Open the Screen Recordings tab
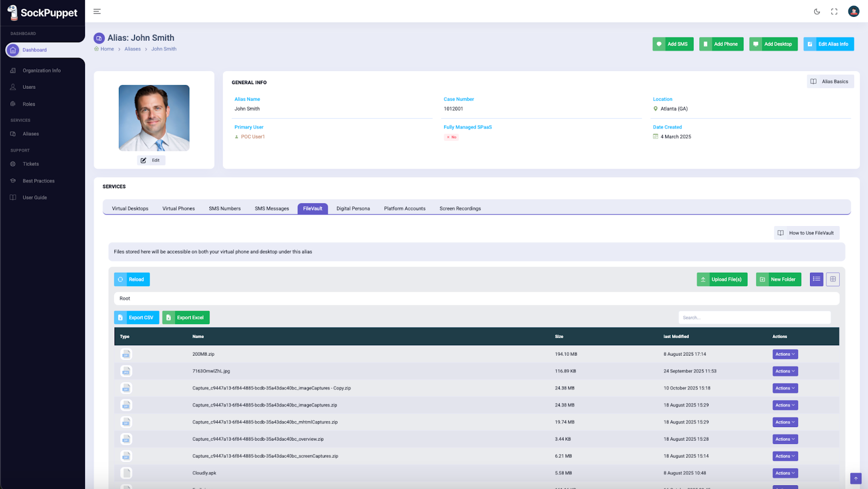The height and width of the screenshot is (489, 868). pyautogui.click(x=460, y=209)
